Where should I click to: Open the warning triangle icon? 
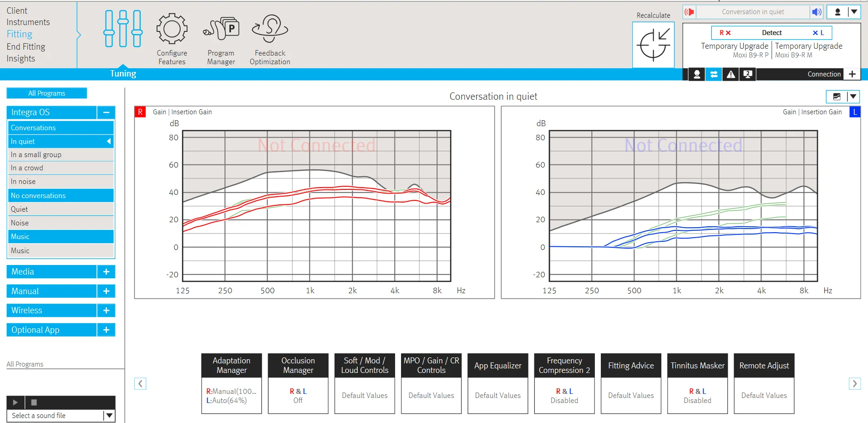click(x=731, y=74)
